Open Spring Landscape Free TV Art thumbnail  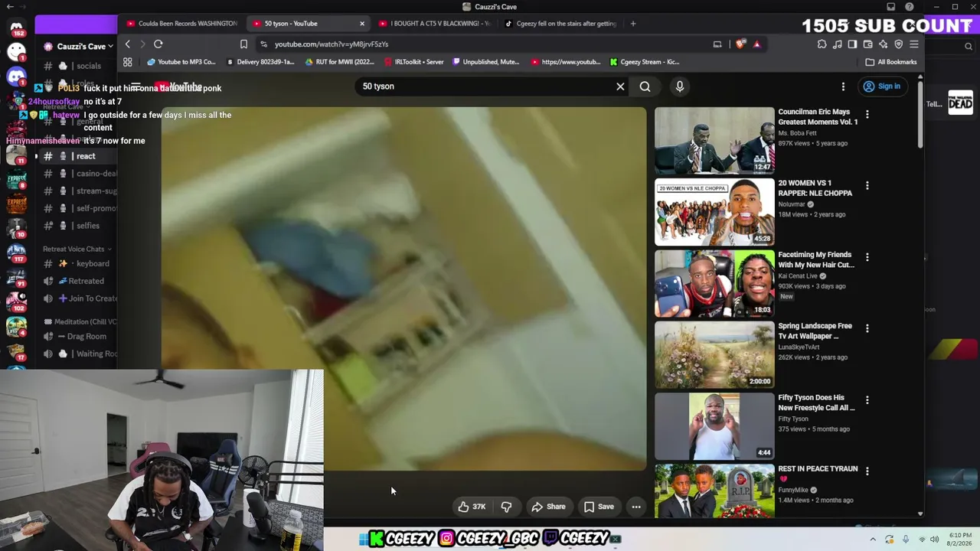pos(714,355)
